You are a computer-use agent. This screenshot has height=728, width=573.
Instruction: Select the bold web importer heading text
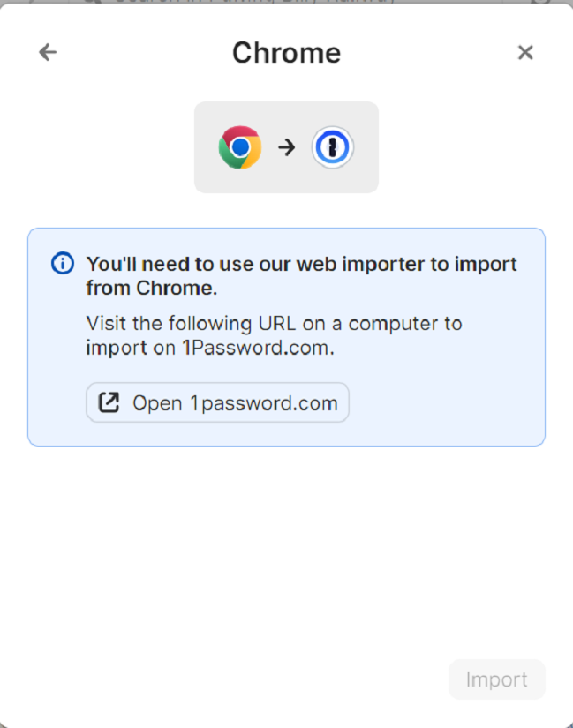[x=301, y=276]
